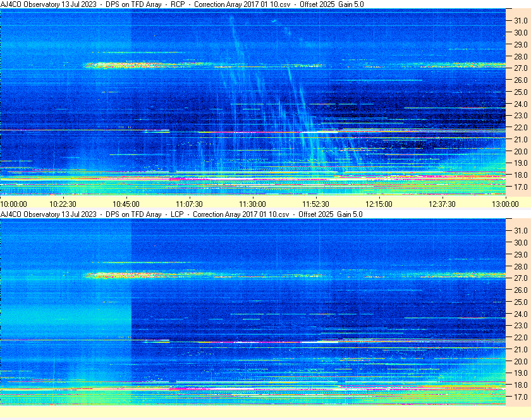Click the 30.0 frequency label in RCP plot
This screenshot has height=420, width=531.
(x=521, y=32)
